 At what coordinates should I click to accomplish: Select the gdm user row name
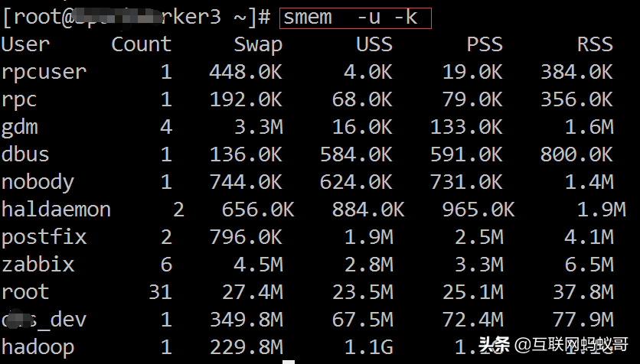(x=19, y=127)
